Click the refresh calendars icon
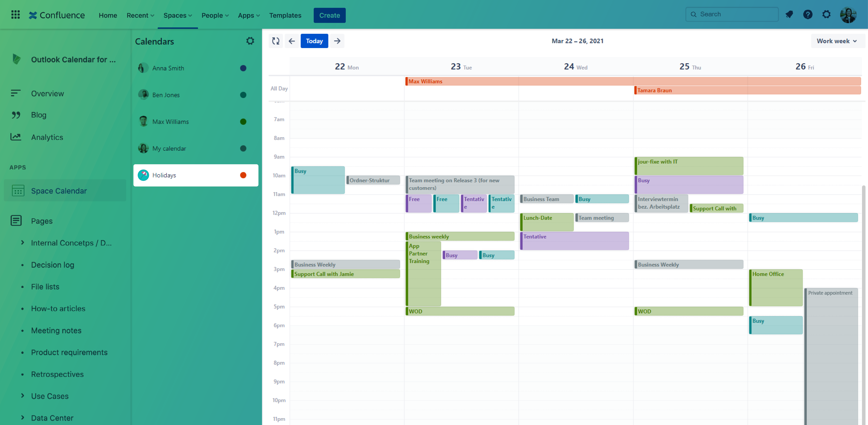The image size is (868, 425). pyautogui.click(x=276, y=41)
